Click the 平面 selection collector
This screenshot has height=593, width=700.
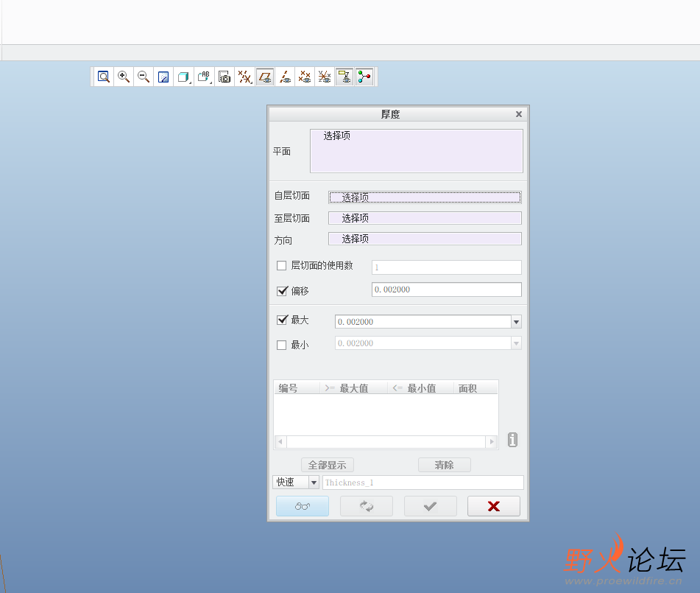[417, 151]
